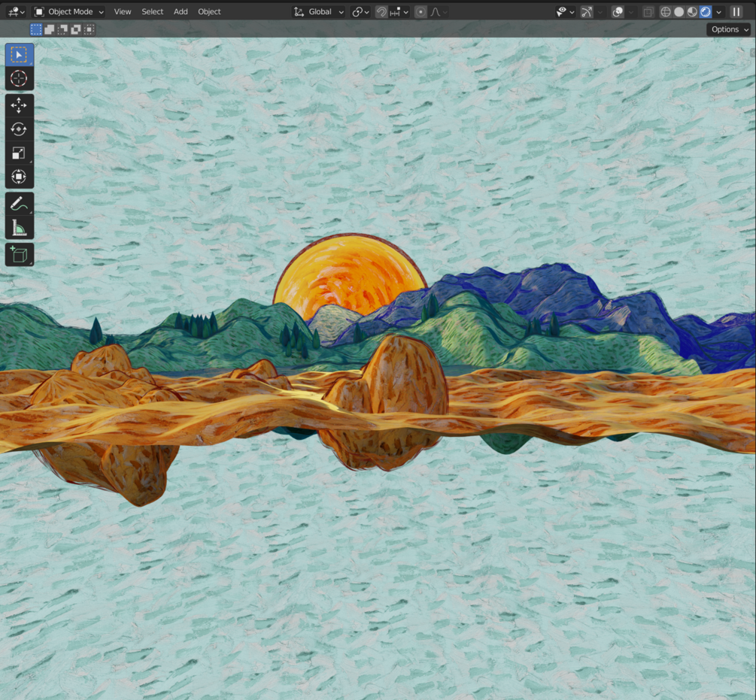Set selection mode to Extend
756x700 pixels.
click(x=49, y=30)
